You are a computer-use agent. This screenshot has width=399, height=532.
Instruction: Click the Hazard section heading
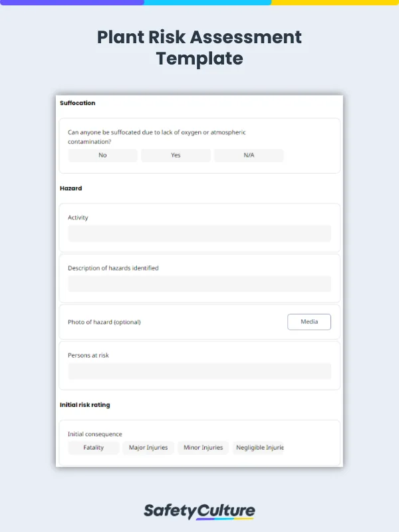tap(71, 188)
